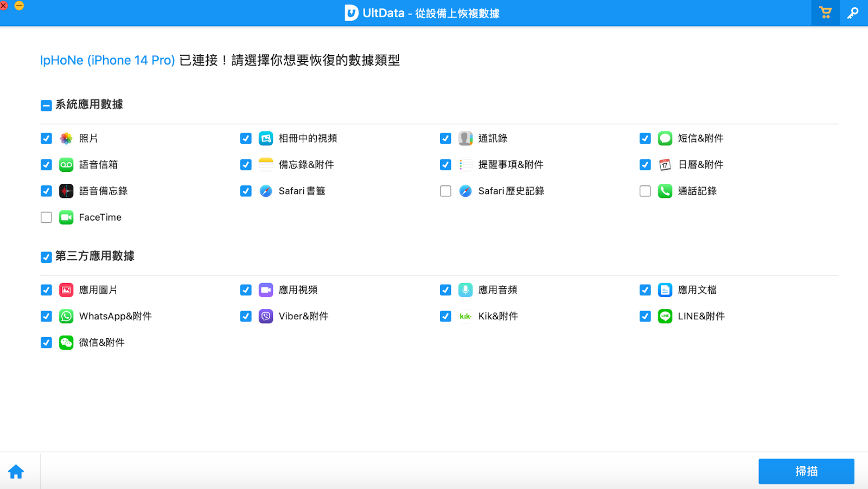
Task: Click the purple app videos icon
Action: pos(266,290)
